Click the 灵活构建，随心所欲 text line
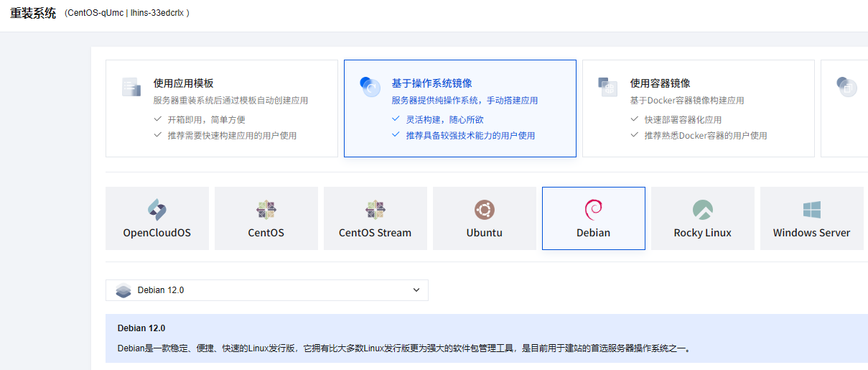The height and width of the screenshot is (370, 868). click(445, 119)
